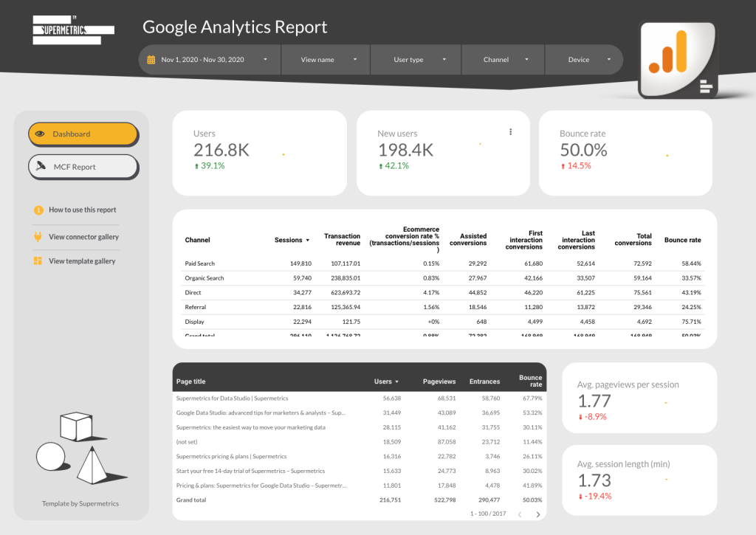Open How to use this report link
Image resolution: width=756 pixels, height=535 pixels.
(83, 210)
